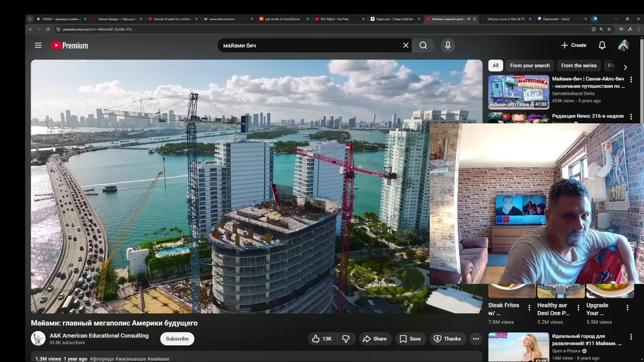Show more filter chips with the right chevron

(x=625, y=67)
